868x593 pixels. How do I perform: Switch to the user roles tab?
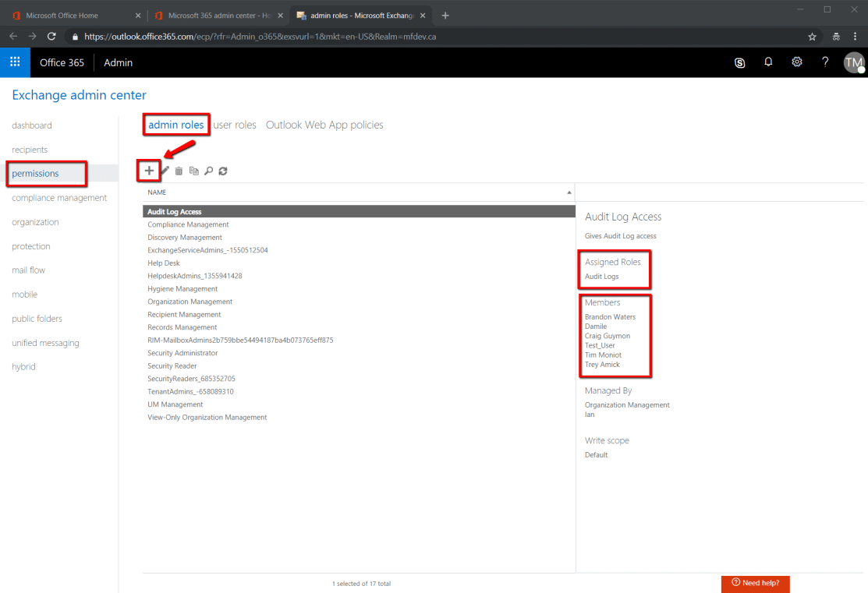point(235,125)
